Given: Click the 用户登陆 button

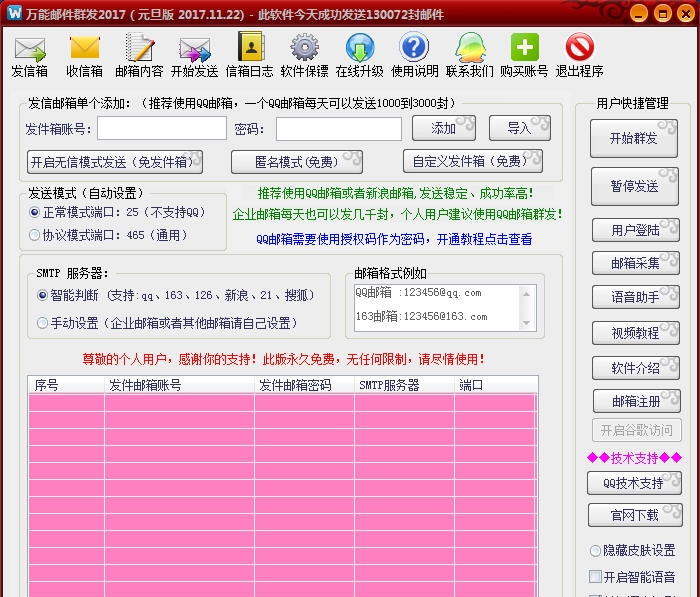Looking at the screenshot, I should [x=636, y=230].
